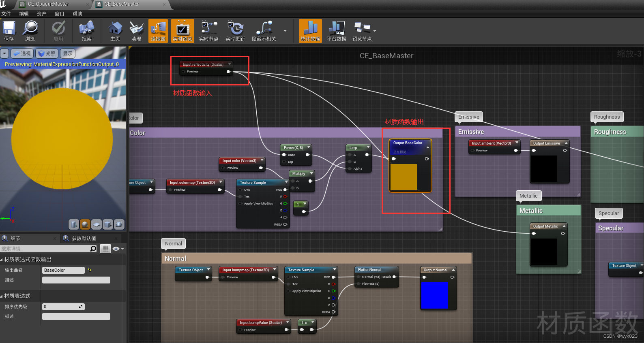Use selected mesh teapot preview icon
Image resolution: width=644 pixels, height=343 pixels.
coord(119,224)
